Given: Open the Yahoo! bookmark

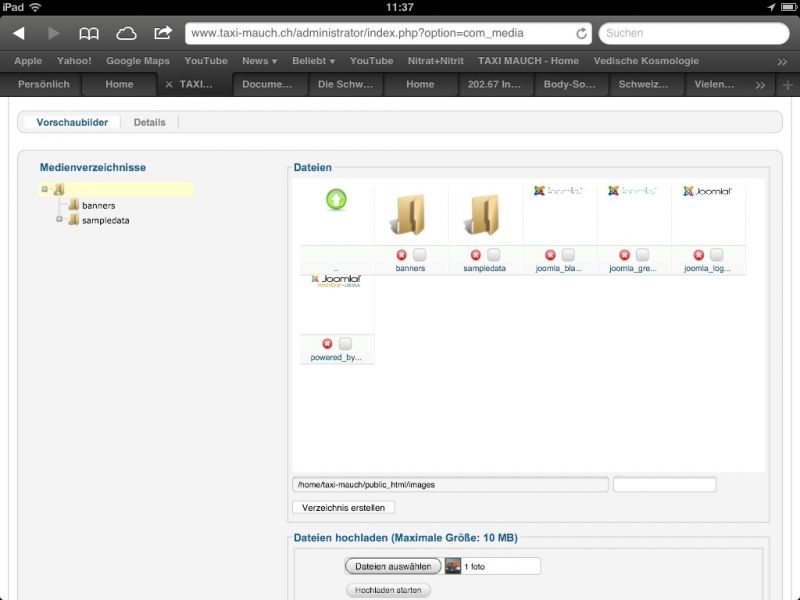Looking at the screenshot, I should (x=74, y=61).
